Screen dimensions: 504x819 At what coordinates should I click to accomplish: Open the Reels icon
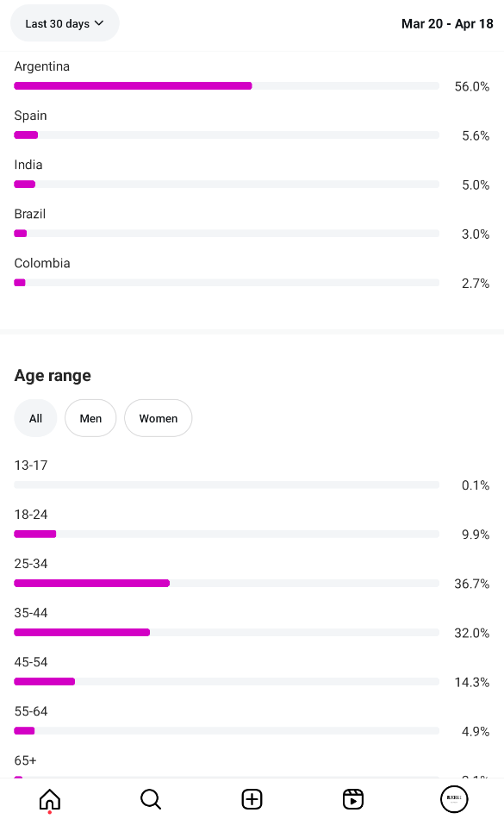[353, 799]
